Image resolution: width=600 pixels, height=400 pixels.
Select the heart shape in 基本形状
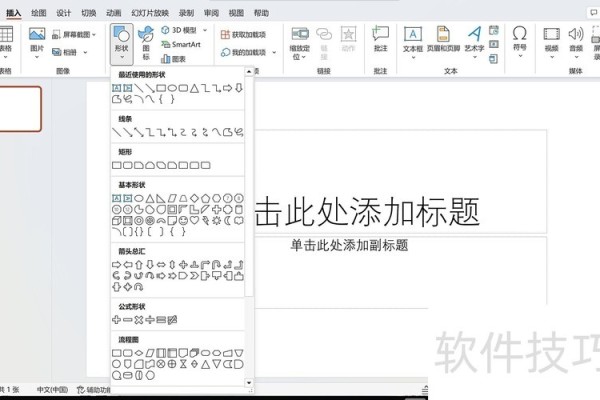point(194,220)
